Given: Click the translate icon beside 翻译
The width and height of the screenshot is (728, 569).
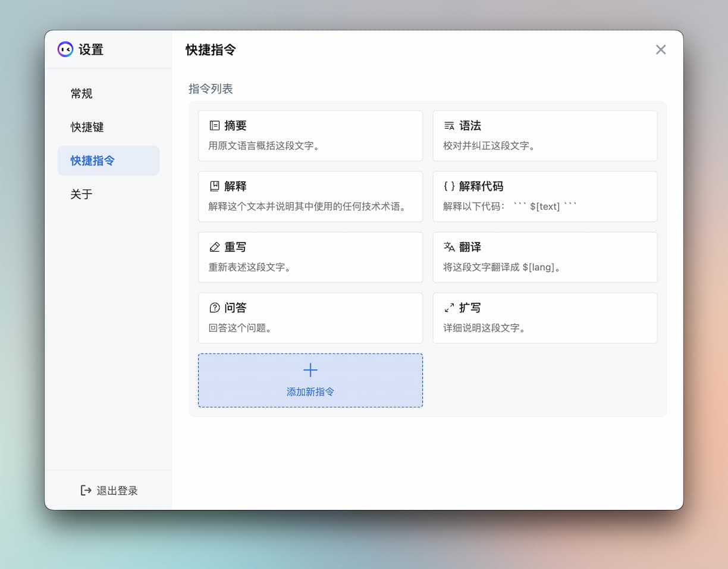Looking at the screenshot, I should (449, 247).
